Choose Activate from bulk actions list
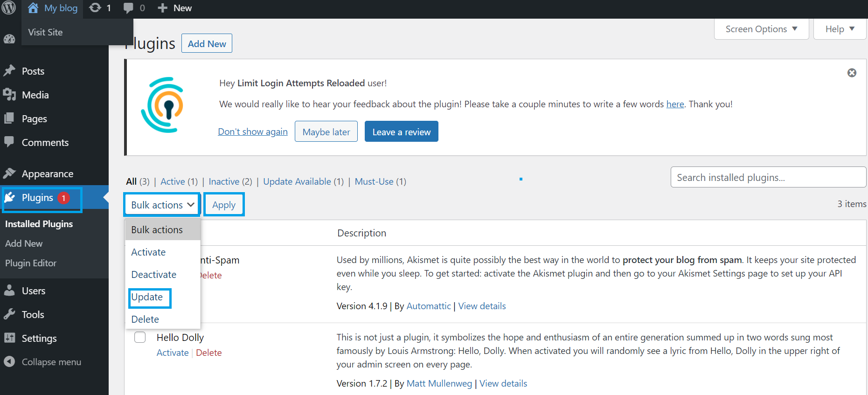868x395 pixels. tap(162, 252)
